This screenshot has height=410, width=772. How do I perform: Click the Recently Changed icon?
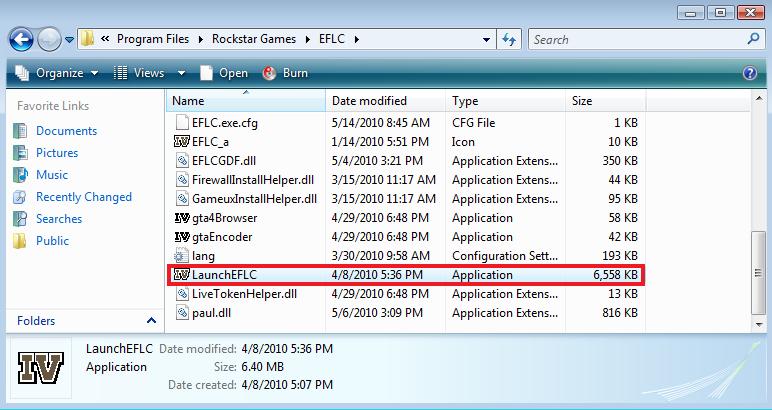click(20, 197)
